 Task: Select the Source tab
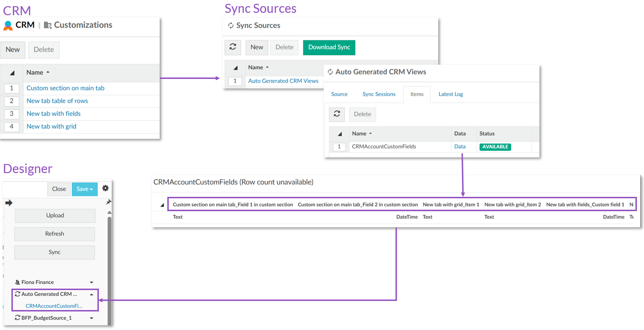tap(339, 94)
